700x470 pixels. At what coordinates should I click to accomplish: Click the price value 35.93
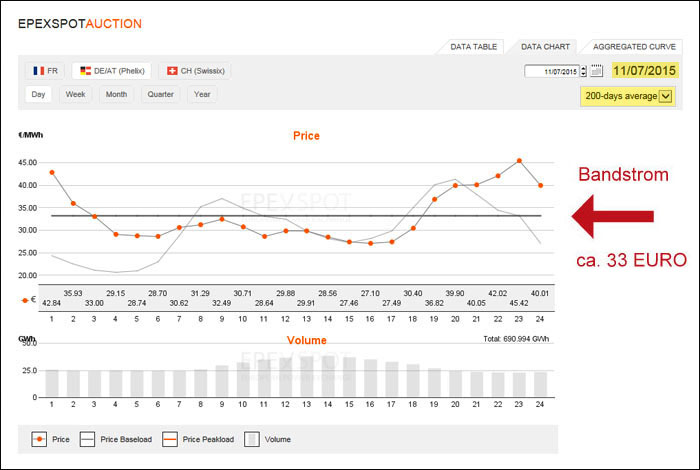73,293
